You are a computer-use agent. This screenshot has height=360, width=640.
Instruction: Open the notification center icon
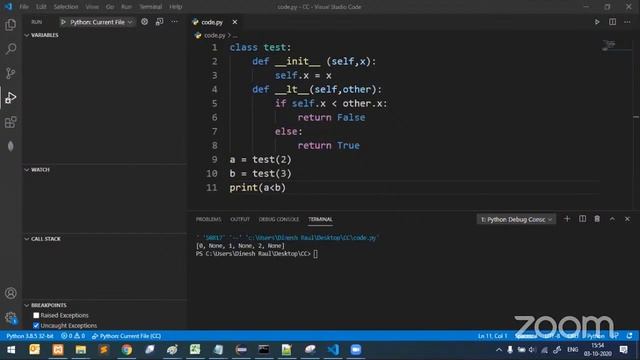623,350
